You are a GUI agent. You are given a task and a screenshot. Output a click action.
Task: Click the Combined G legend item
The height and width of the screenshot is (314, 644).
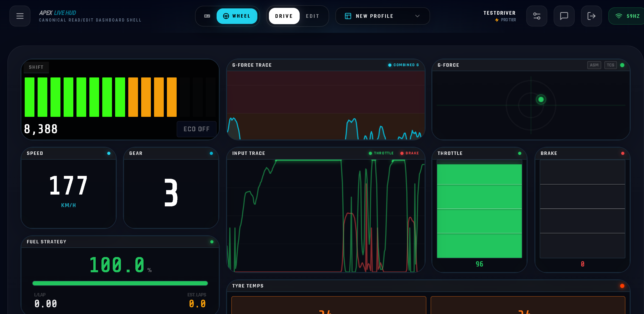[403, 65]
